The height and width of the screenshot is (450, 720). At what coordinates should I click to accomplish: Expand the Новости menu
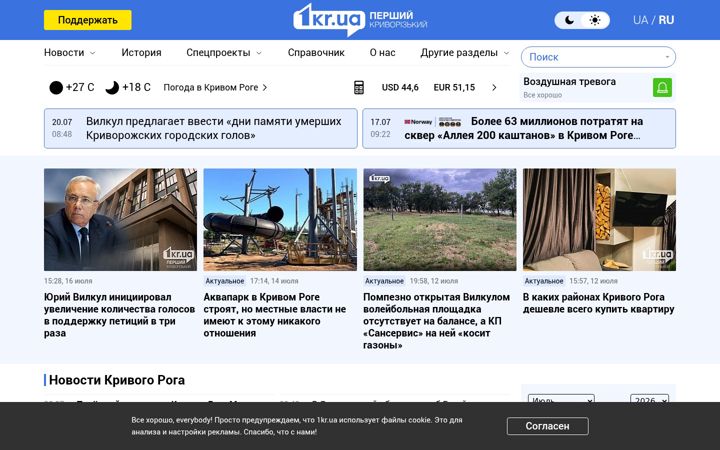(69, 53)
